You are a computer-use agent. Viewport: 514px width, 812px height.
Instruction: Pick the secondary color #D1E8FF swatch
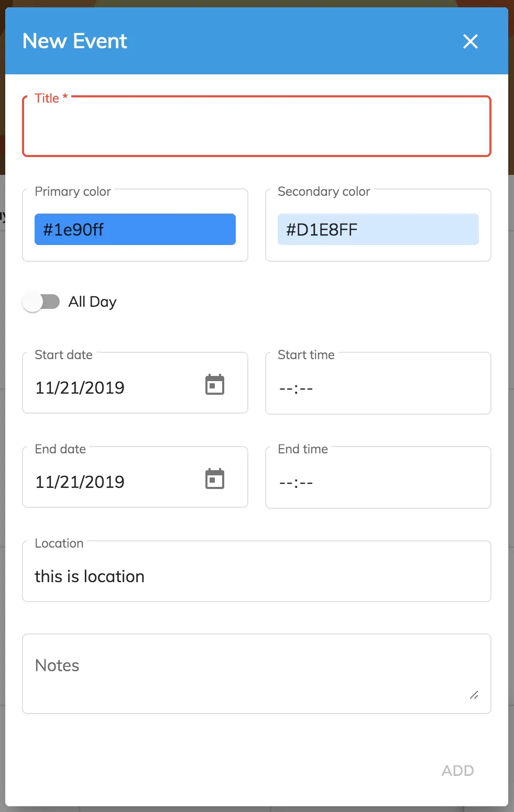(378, 229)
